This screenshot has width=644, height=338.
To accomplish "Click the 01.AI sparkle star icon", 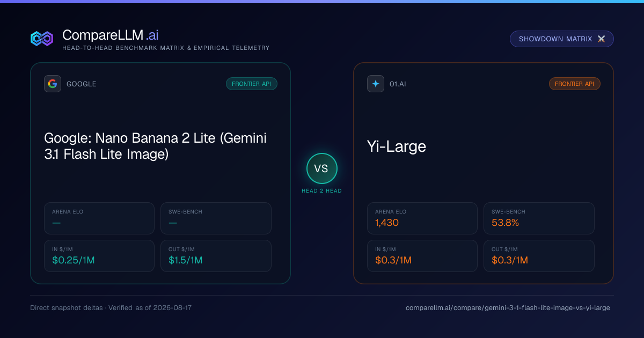I will (376, 84).
